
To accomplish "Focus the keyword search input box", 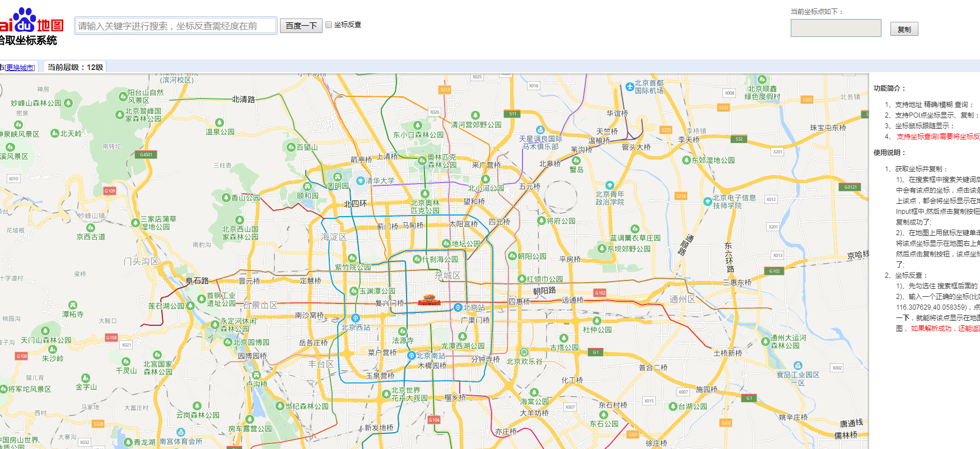I will (x=176, y=26).
